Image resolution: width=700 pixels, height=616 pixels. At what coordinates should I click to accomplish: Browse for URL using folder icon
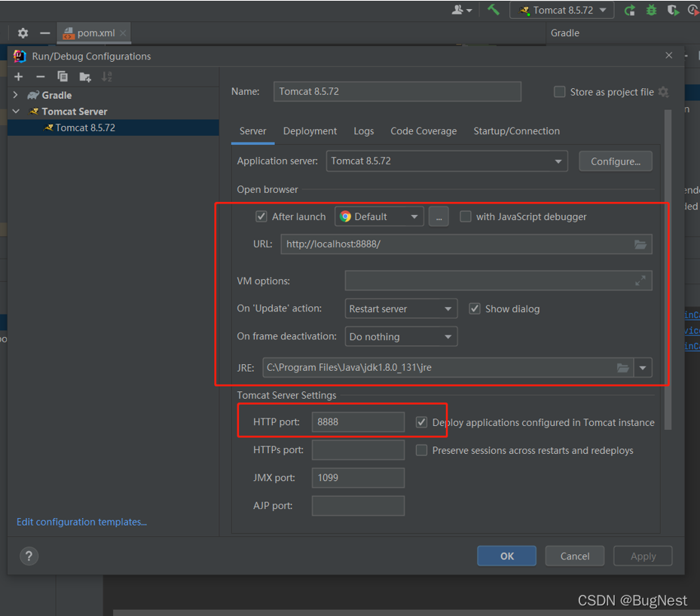[640, 244]
